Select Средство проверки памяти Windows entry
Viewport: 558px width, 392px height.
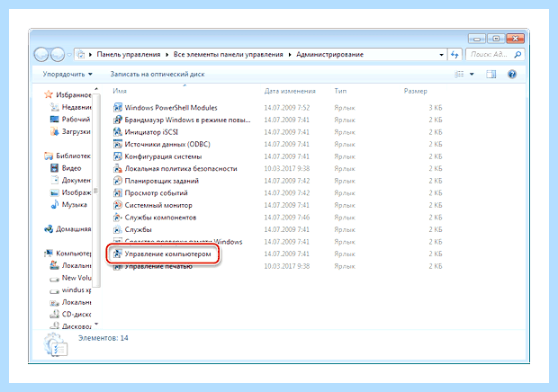[184, 242]
